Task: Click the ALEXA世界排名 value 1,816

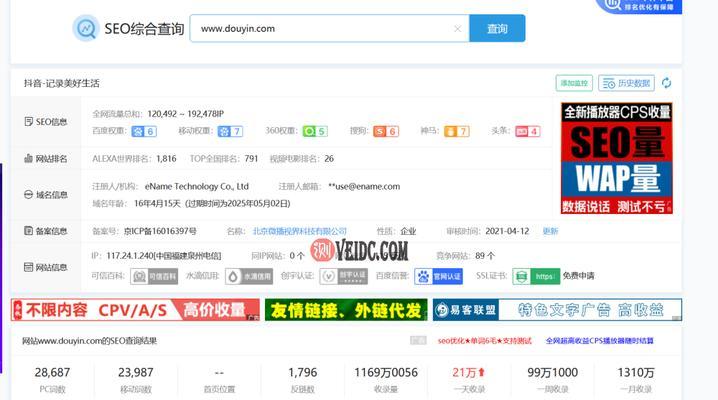Action: 166,159
